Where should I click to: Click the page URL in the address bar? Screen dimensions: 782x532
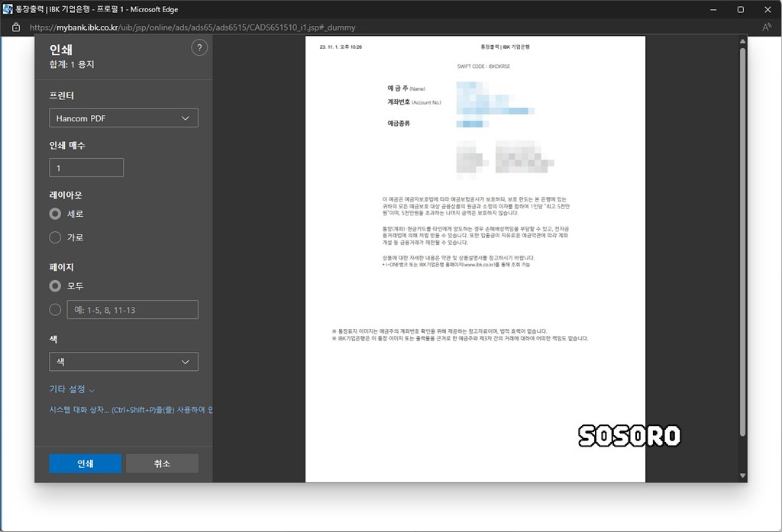(x=192, y=27)
